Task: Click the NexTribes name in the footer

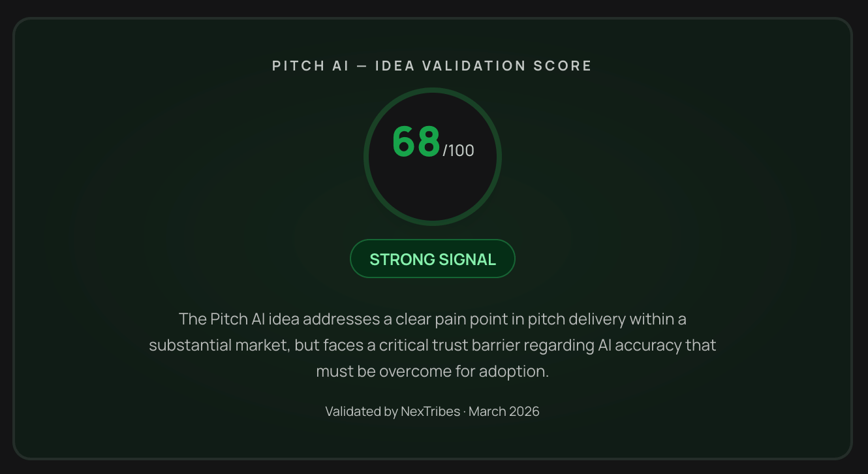Action: pos(430,411)
